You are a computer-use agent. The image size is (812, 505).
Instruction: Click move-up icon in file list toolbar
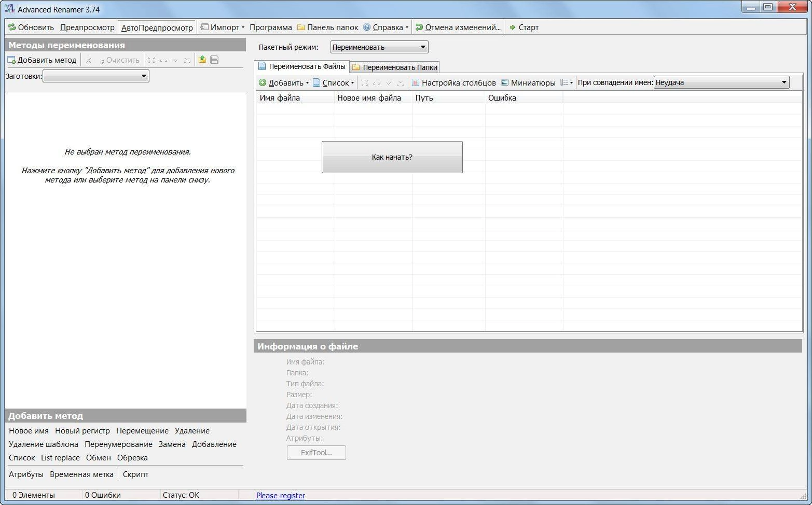[x=377, y=83]
